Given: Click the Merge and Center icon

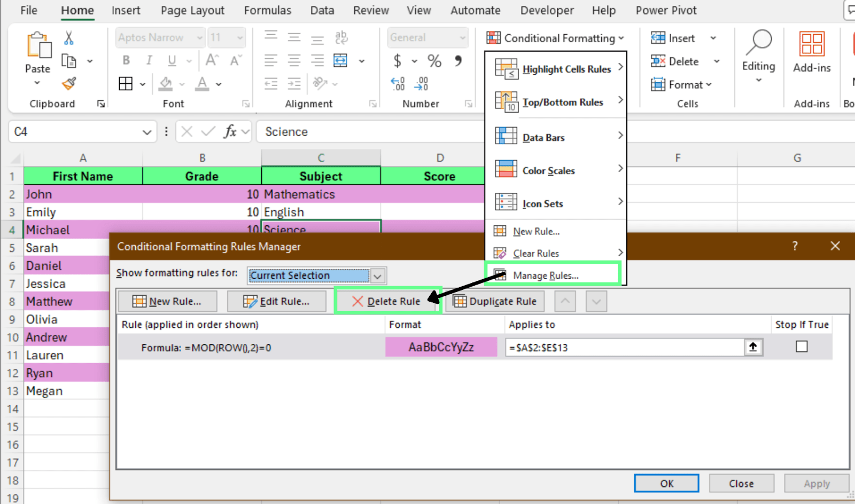Looking at the screenshot, I should [x=340, y=60].
